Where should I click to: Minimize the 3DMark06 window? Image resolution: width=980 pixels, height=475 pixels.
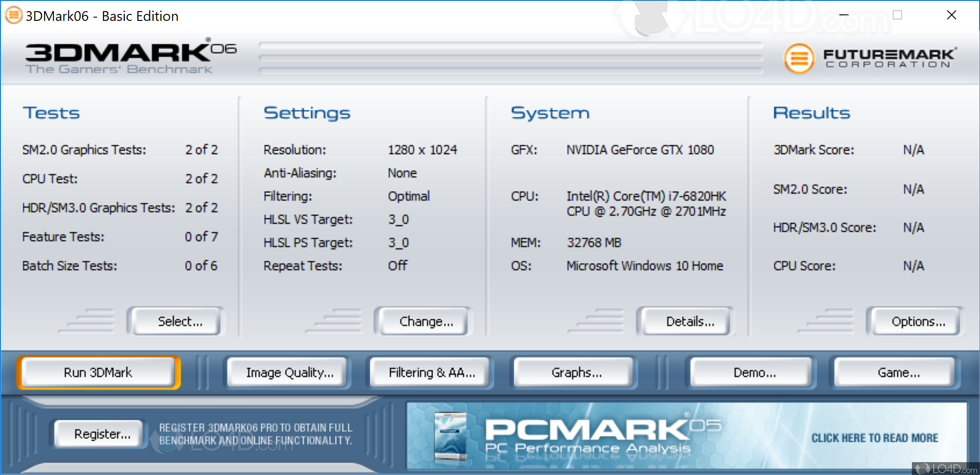click(844, 15)
